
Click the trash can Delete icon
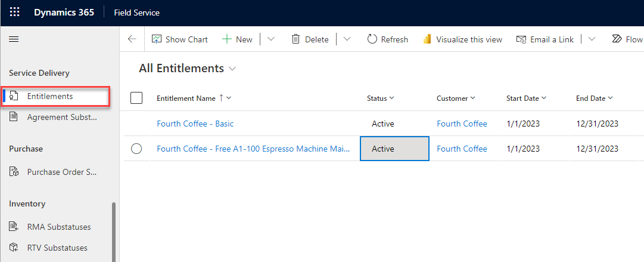(295, 39)
